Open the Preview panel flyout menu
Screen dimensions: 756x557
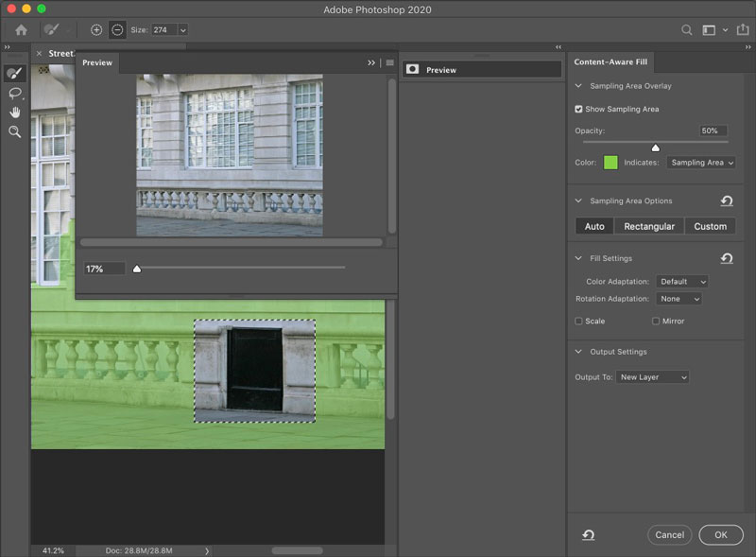tap(389, 62)
